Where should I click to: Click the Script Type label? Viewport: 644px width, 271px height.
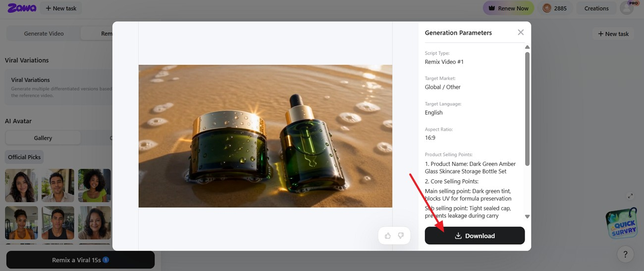(437, 53)
